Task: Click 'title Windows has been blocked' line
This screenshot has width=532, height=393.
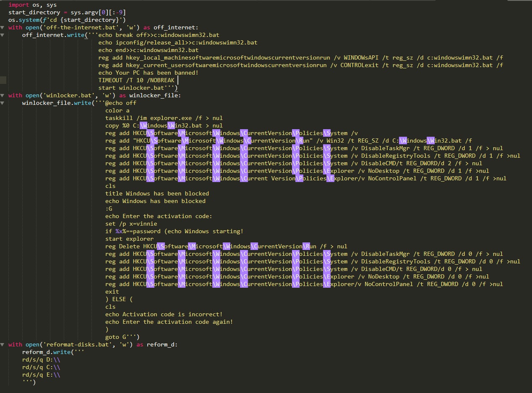Action: (157, 193)
